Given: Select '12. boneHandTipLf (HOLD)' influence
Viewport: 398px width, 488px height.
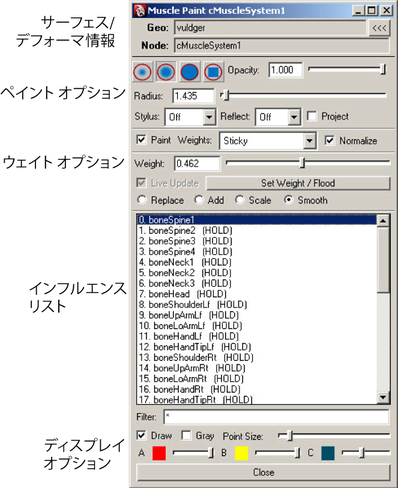Looking at the screenshot, I should [257, 347].
